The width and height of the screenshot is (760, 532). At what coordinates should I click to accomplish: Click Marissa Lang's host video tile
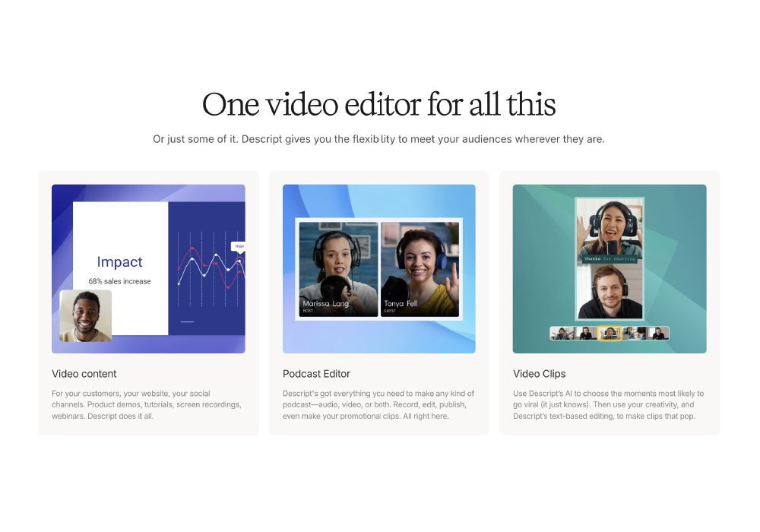tap(338, 268)
